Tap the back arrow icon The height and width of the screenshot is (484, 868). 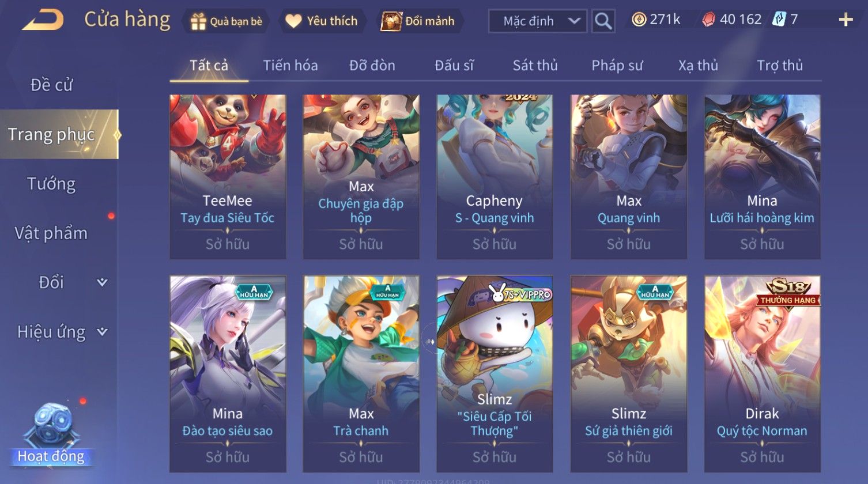[43, 20]
